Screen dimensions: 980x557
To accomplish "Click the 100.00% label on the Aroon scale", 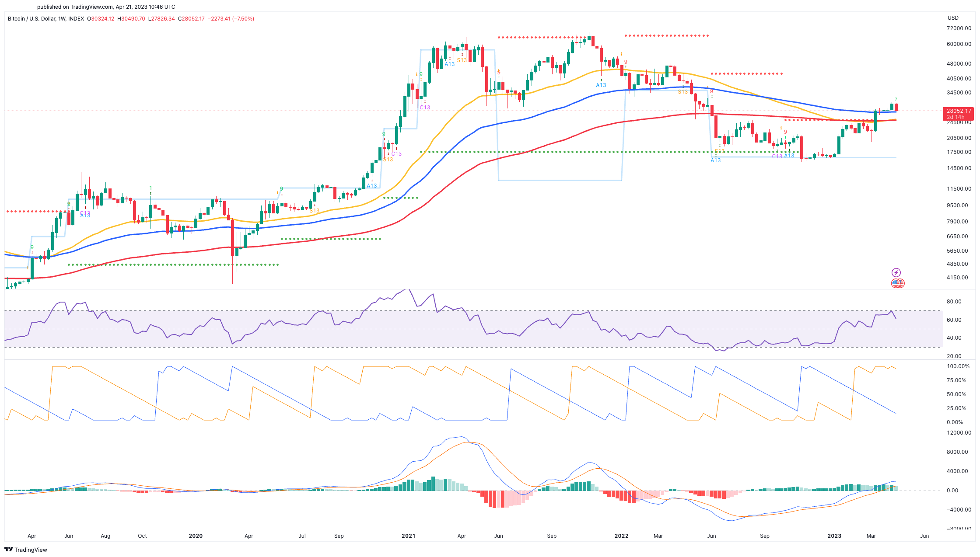I will [x=958, y=366].
